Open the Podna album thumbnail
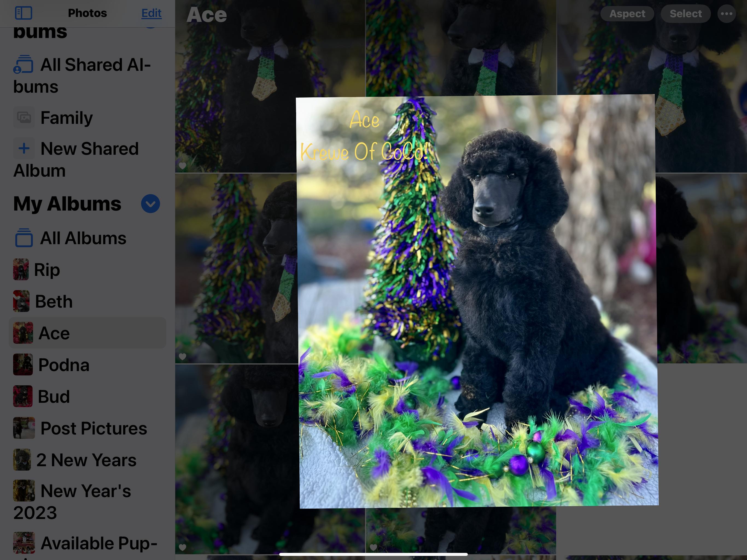 click(23, 365)
